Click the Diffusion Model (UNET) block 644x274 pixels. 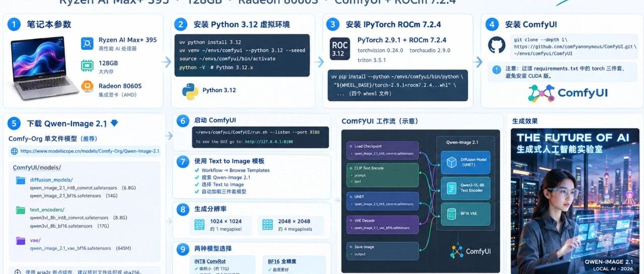[x=465, y=162]
